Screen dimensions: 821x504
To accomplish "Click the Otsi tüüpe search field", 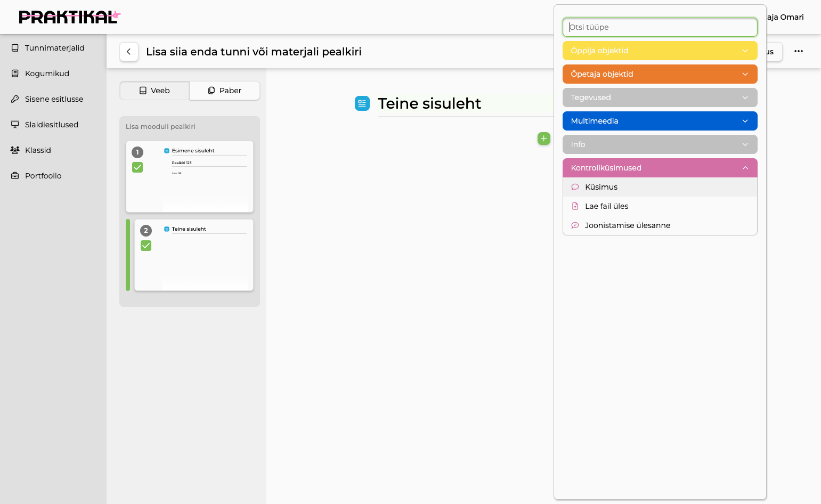I will tap(660, 27).
